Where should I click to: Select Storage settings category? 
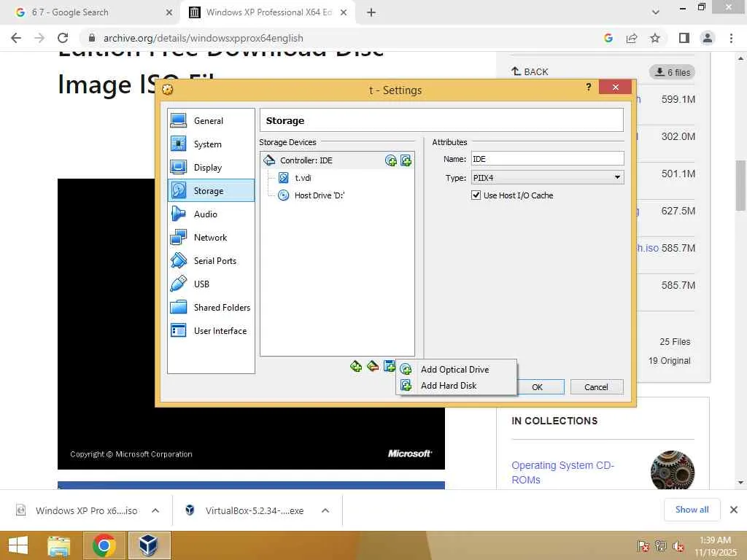tap(211, 190)
